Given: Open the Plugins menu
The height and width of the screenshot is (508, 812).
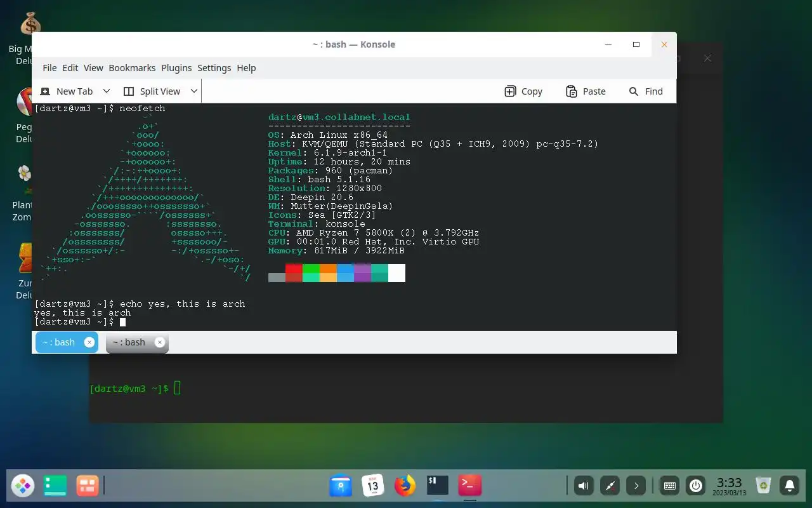Looking at the screenshot, I should coord(176,68).
